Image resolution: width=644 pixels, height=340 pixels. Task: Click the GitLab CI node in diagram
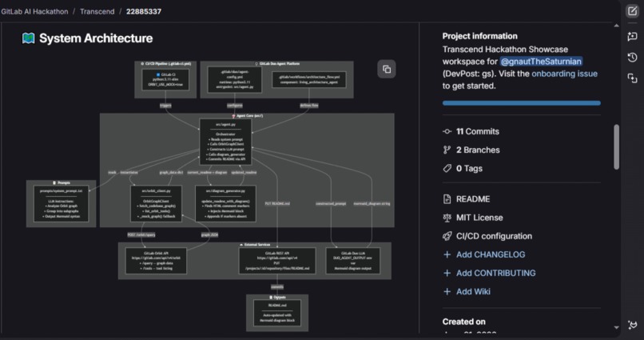click(165, 79)
